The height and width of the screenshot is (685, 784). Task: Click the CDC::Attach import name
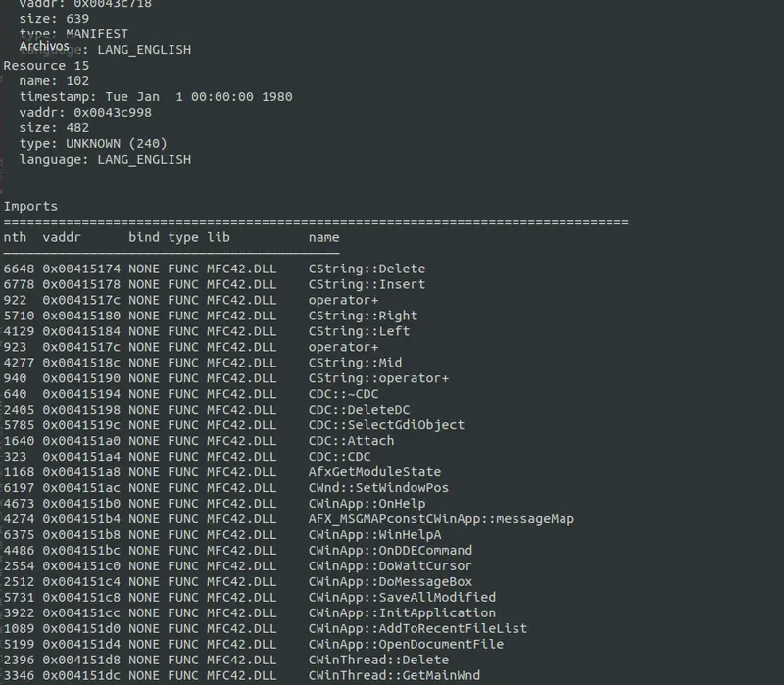pos(351,441)
